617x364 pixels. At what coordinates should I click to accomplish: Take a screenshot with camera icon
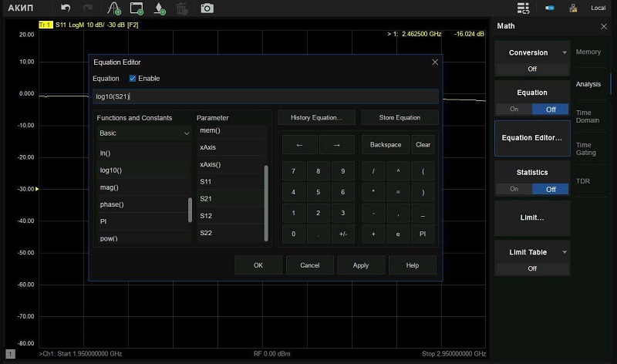click(207, 8)
